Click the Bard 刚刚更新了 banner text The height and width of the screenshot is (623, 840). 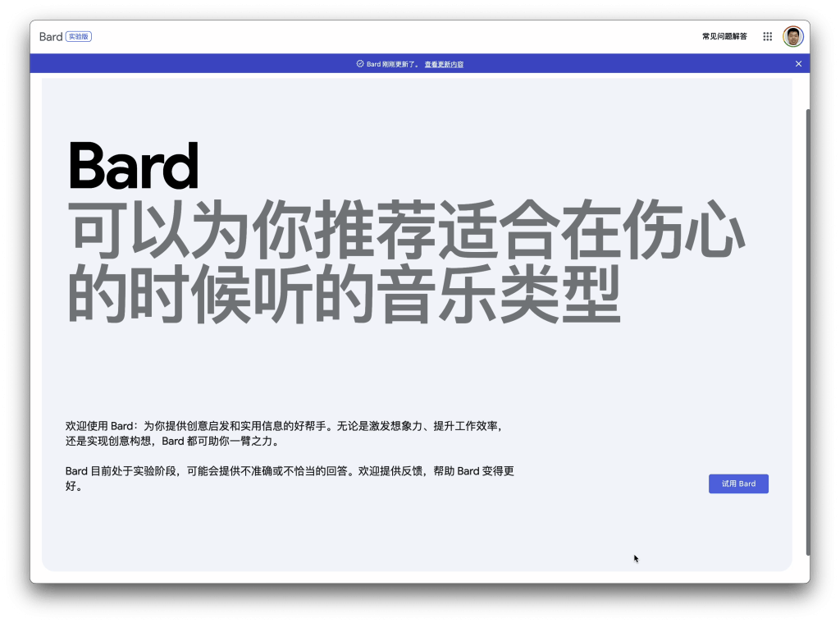392,64
